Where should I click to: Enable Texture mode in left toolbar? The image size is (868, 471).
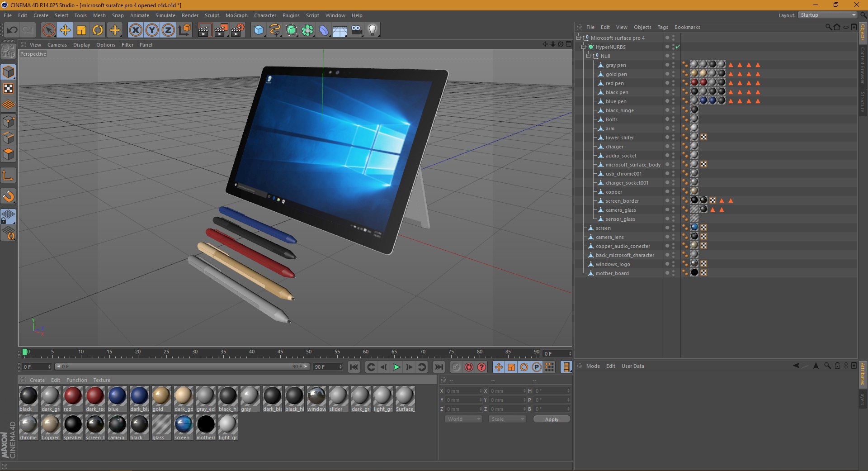pyautogui.click(x=9, y=89)
